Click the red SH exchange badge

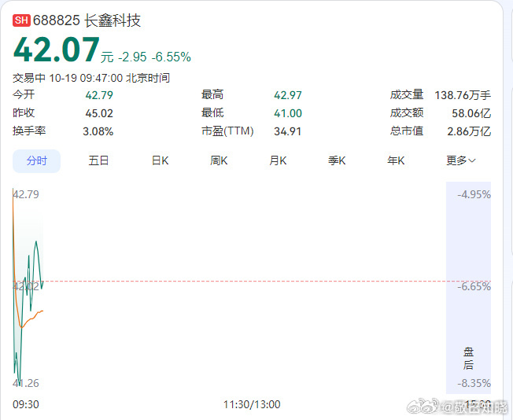pos(21,20)
